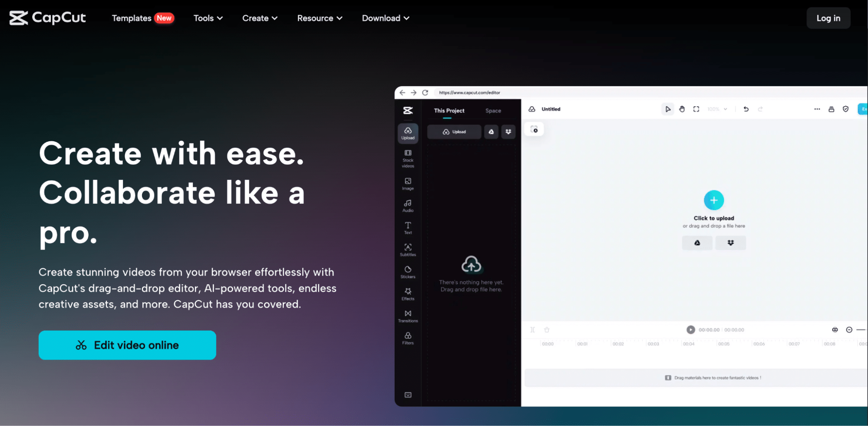Click the split clip icon on the timeline bar

[x=532, y=330]
